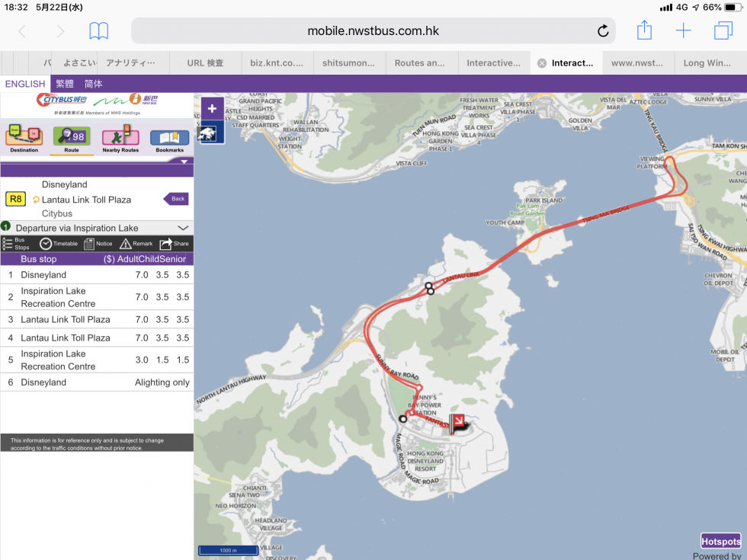Click the Citybus operator name text
This screenshot has width=747, height=560.
(57, 214)
